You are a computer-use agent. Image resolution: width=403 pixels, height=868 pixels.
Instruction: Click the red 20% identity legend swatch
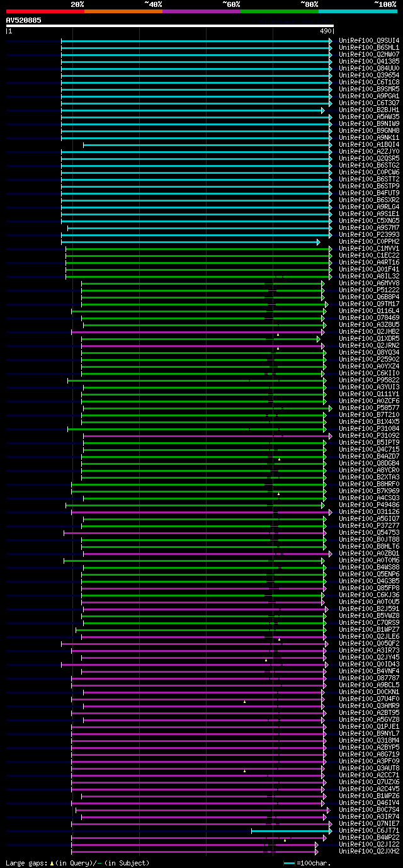pos(45,11)
